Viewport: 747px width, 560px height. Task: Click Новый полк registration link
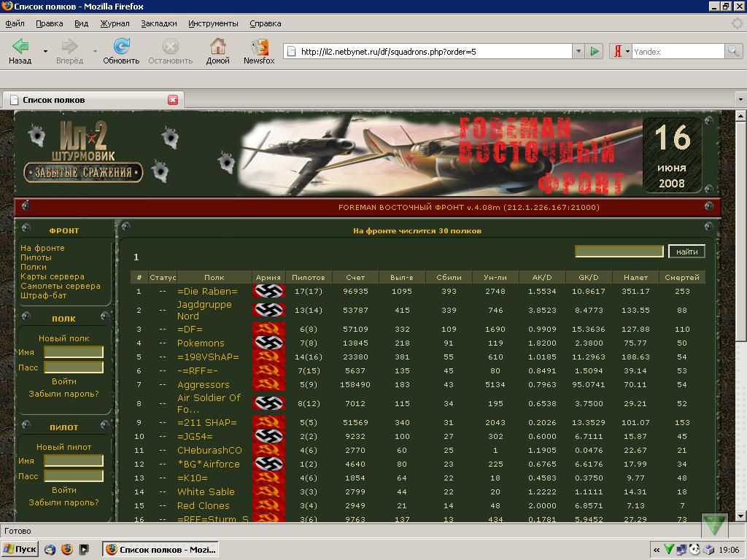pyautogui.click(x=64, y=338)
